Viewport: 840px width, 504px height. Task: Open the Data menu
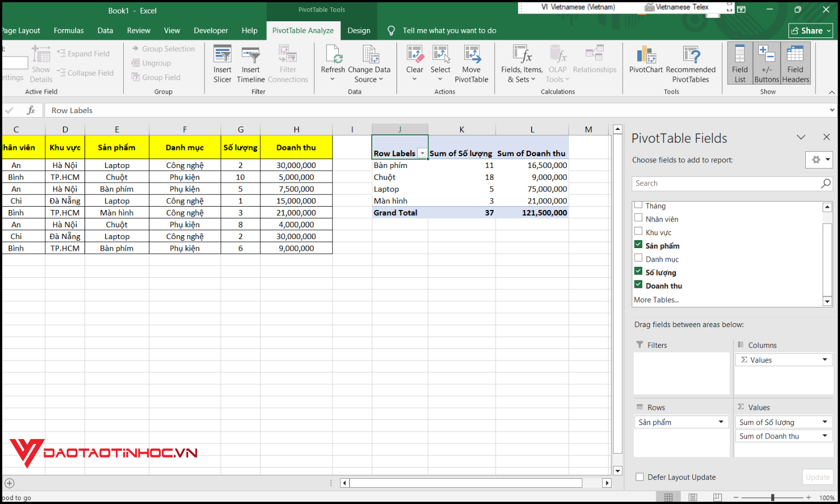(x=105, y=30)
